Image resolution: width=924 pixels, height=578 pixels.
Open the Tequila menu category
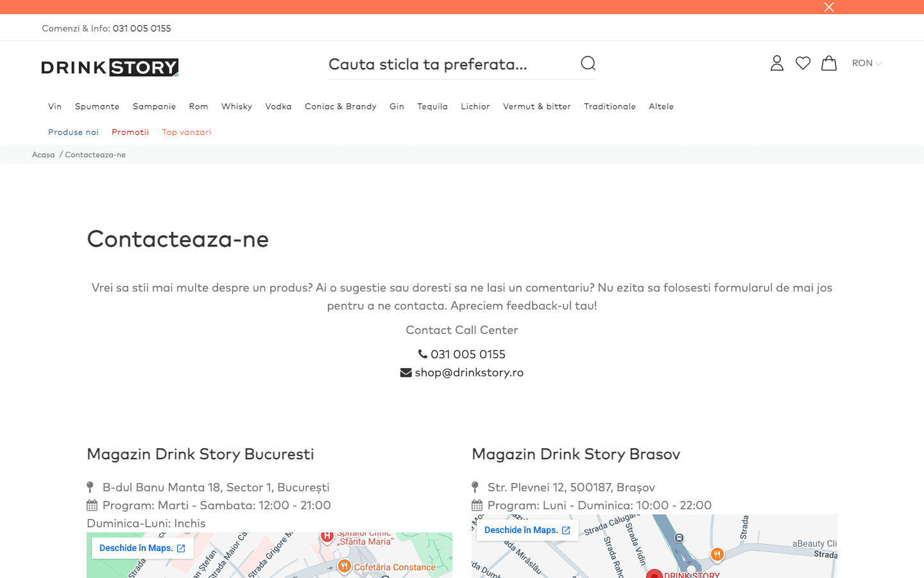pyautogui.click(x=432, y=107)
